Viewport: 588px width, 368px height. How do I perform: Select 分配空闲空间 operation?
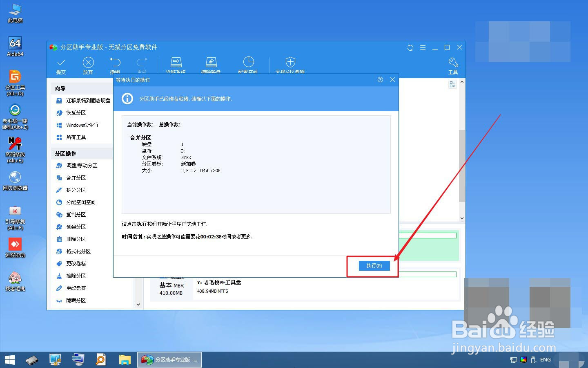pyautogui.click(x=76, y=202)
